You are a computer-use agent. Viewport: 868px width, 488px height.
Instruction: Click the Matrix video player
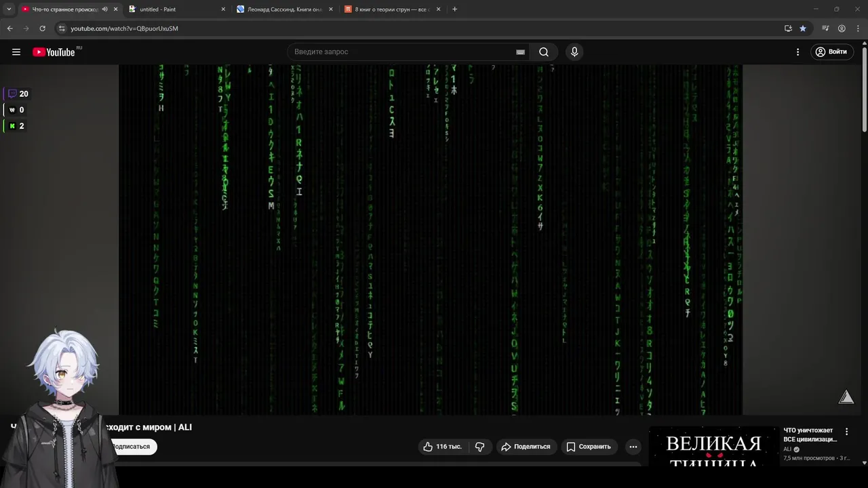pyautogui.click(x=431, y=239)
